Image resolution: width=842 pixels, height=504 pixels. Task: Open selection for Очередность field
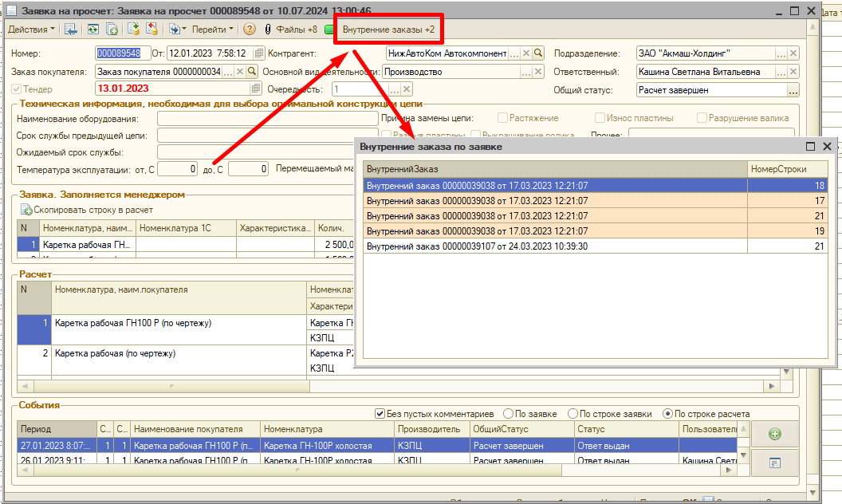395,89
